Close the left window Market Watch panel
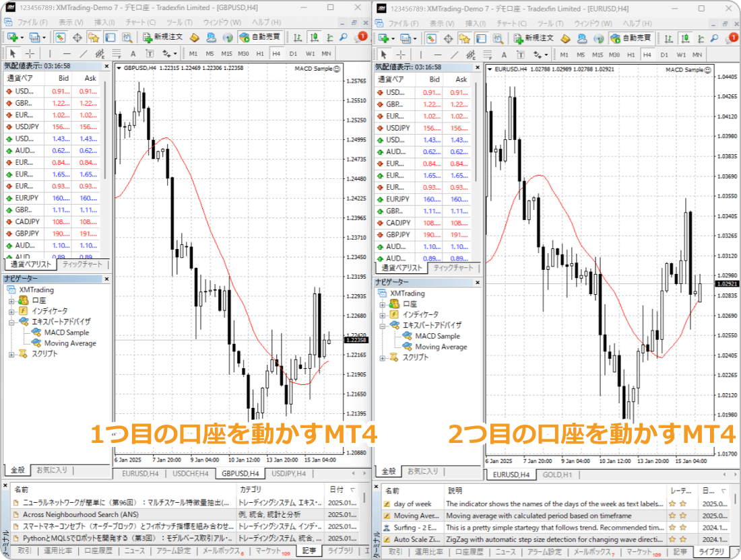 tap(107, 66)
